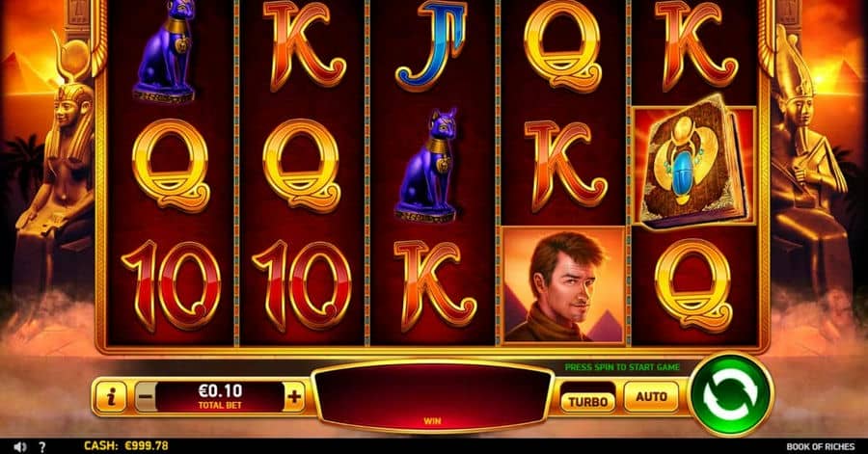Click the purple cat statue on first reel
Viewport: 868px width, 454px height.
tap(165, 51)
